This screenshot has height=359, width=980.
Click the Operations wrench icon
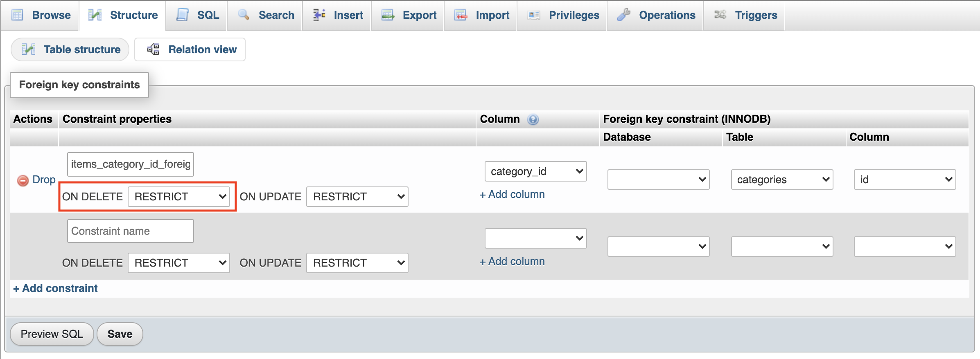tap(624, 15)
